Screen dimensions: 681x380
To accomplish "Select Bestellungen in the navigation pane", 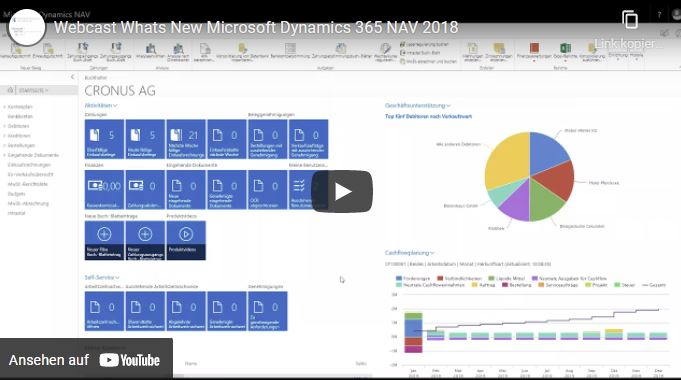I will coord(21,145).
